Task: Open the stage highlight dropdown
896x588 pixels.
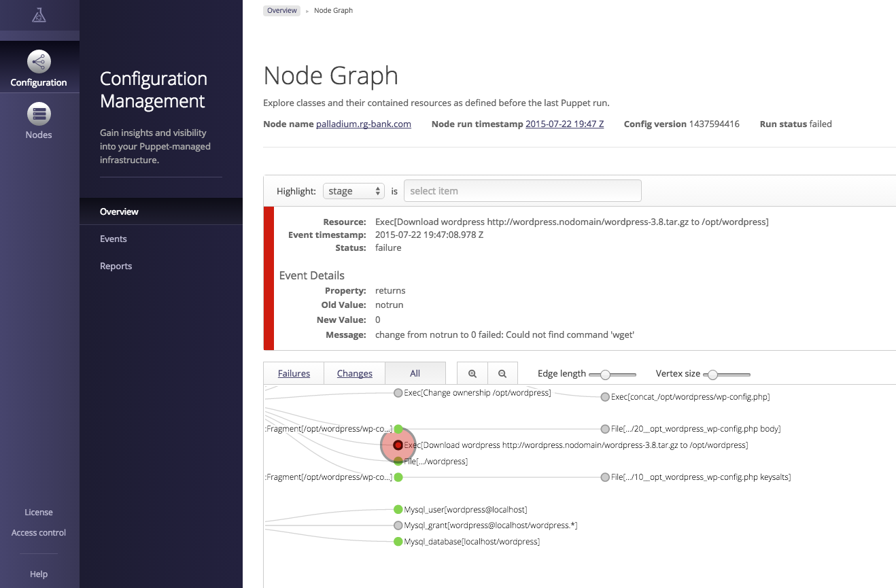Action: click(x=354, y=191)
